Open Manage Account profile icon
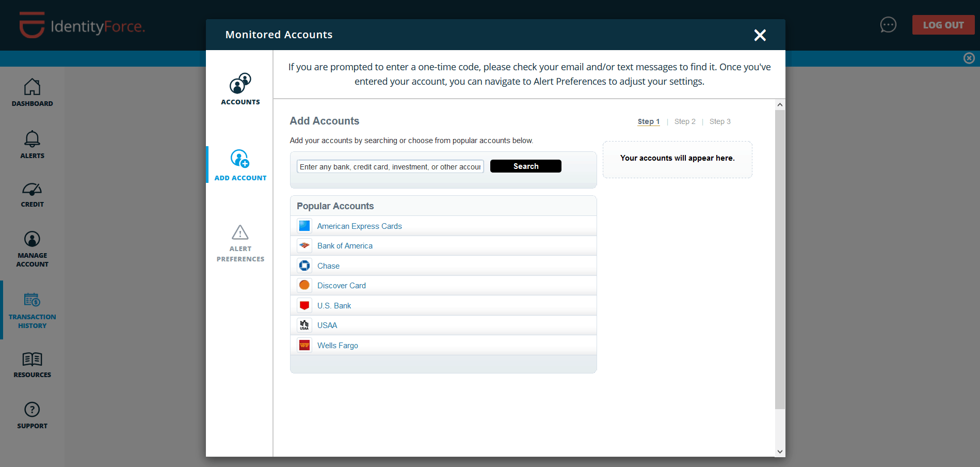This screenshot has width=980, height=467. (x=32, y=239)
